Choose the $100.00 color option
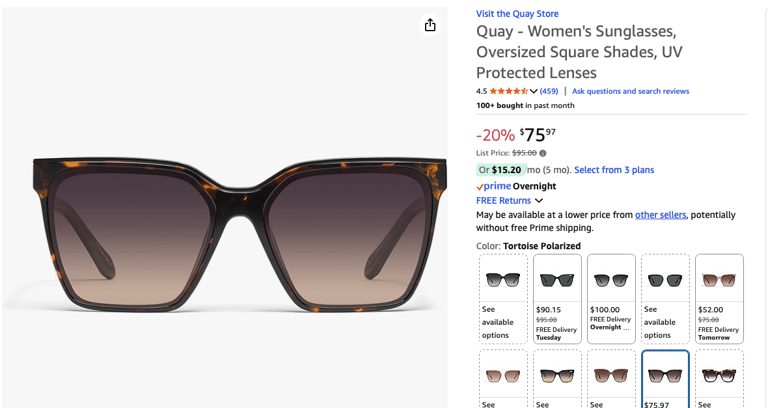 coord(611,298)
